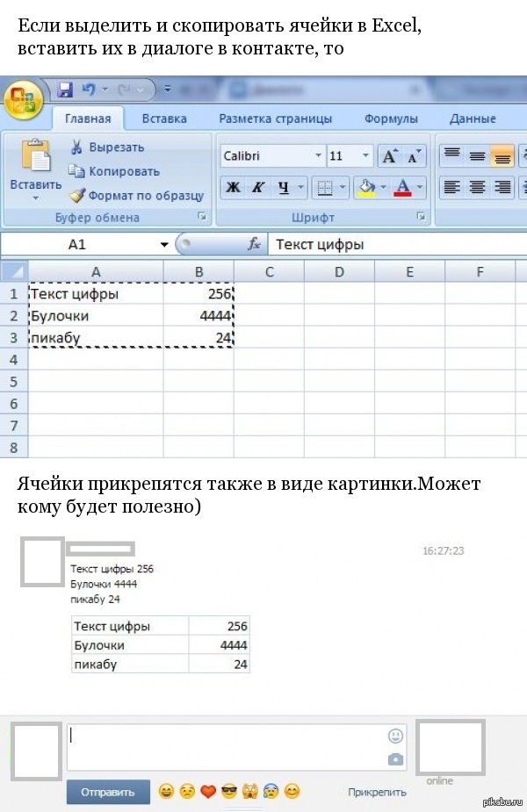Open the Office button menu
This screenshot has height=812, width=527.
[x=24, y=100]
